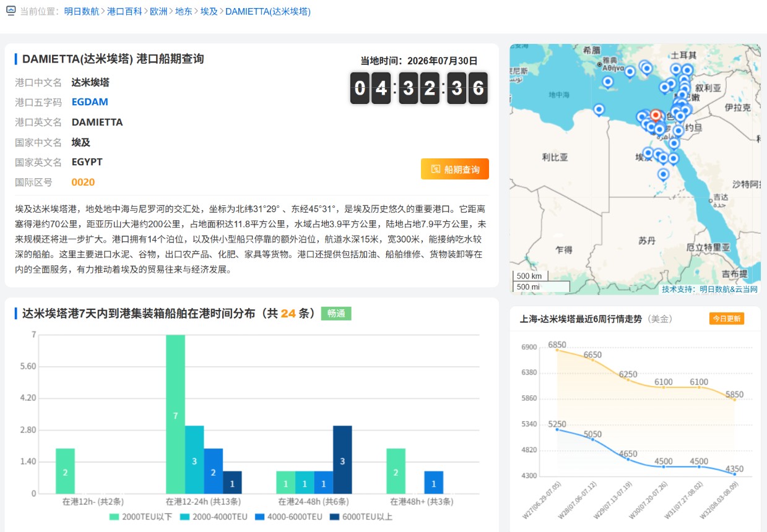The image size is (767, 532).
Task: Click the W27(06.29-07.05) week label
Action: pos(542,500)
